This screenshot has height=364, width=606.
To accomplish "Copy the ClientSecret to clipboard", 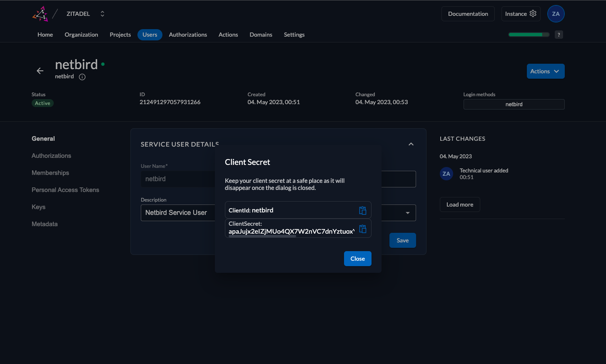I will point(362,229).
